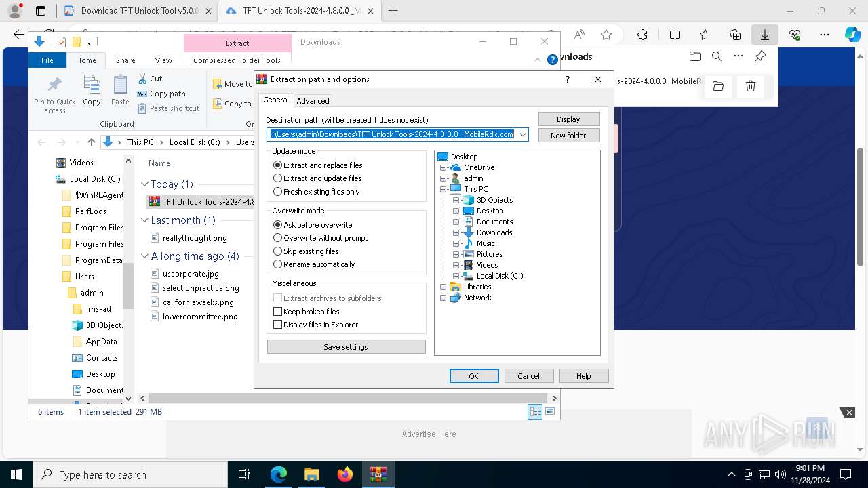Collapse the Today (1) group
Image resolution: width=868 pixels, height=488 pixels.
(144, 184)
